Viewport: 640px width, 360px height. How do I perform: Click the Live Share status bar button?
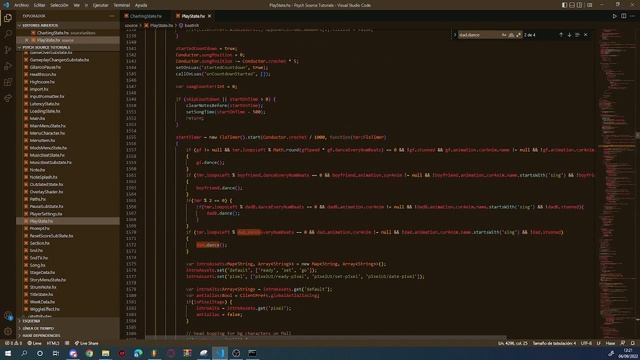pyautogui.click(x=87, y=343)
